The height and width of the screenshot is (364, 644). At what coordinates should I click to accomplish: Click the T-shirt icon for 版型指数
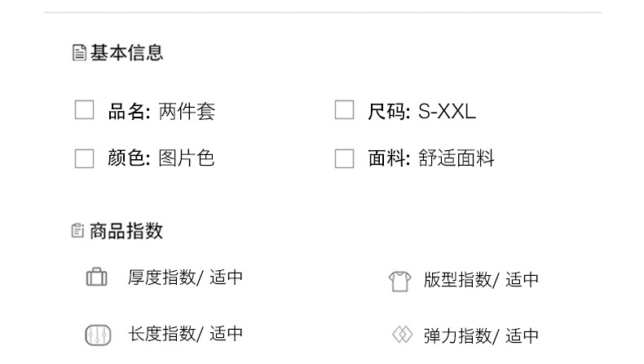399,281
